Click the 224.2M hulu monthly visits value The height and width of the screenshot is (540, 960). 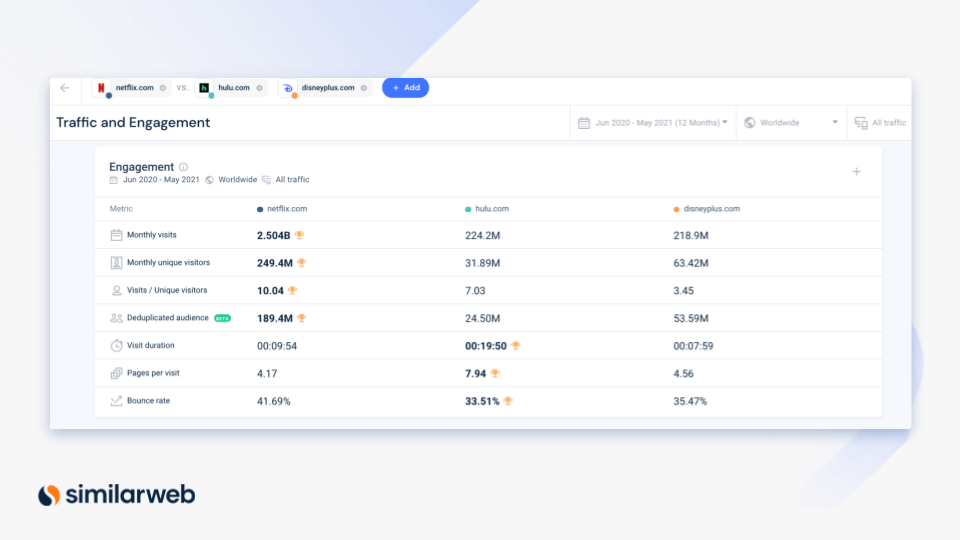(x=482, y=236)
